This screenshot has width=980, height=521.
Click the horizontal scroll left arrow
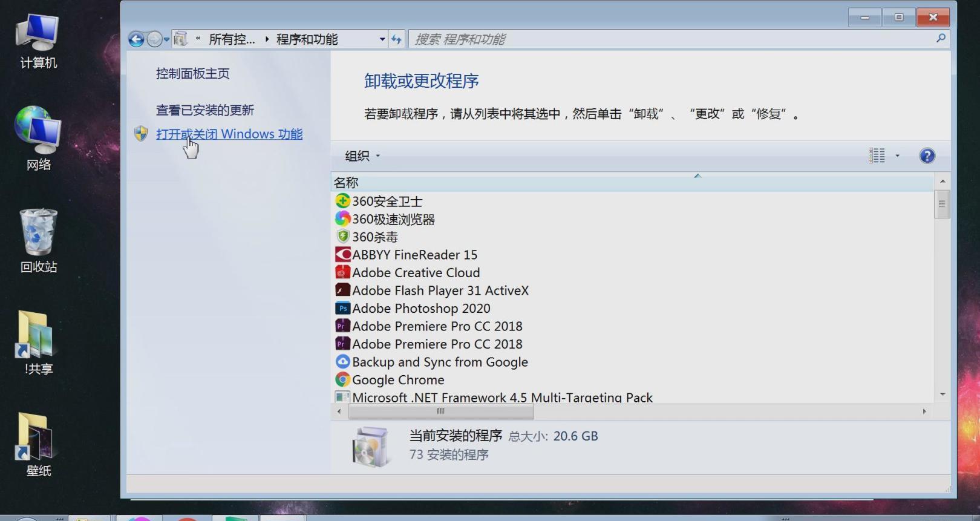point(339,411)
